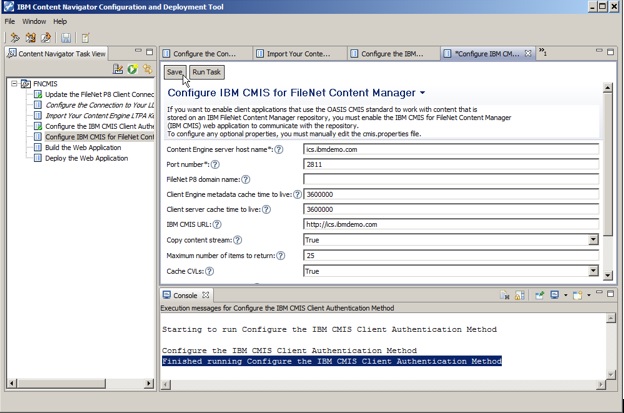This screenshot has height=413, width=624.
Task: Collapse the FNCMIS tree node
Action: pyautogui.click(x=14, y=84)
